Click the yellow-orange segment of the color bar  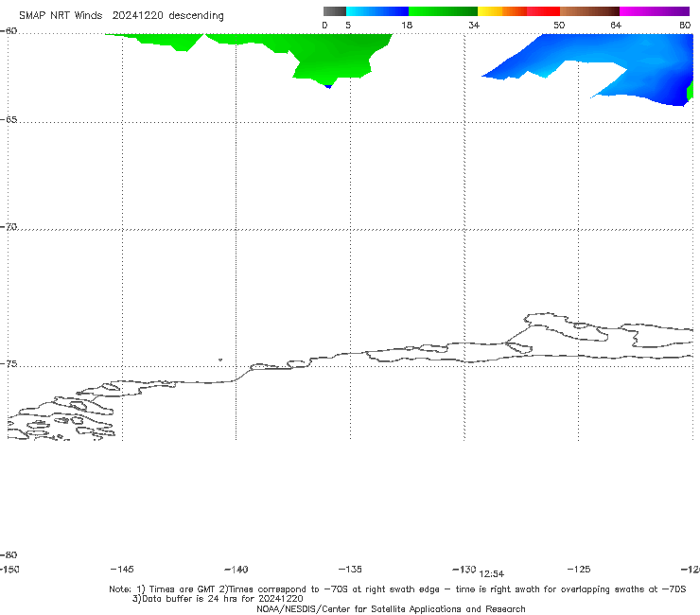tap(502, 11)
